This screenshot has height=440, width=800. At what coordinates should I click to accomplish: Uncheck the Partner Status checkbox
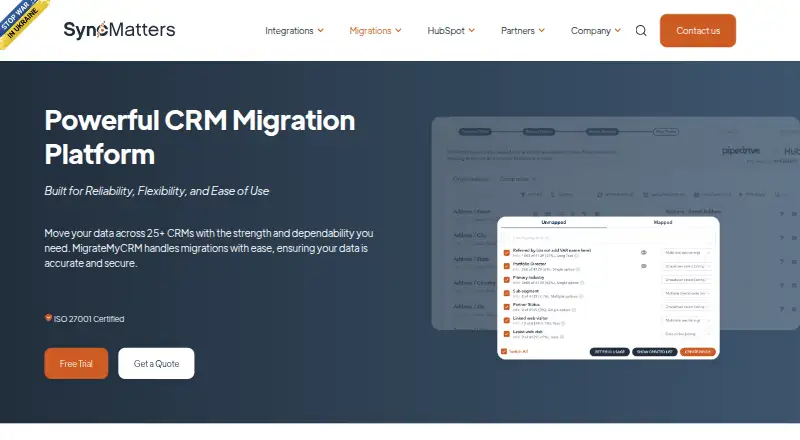[x=507, y=307]
